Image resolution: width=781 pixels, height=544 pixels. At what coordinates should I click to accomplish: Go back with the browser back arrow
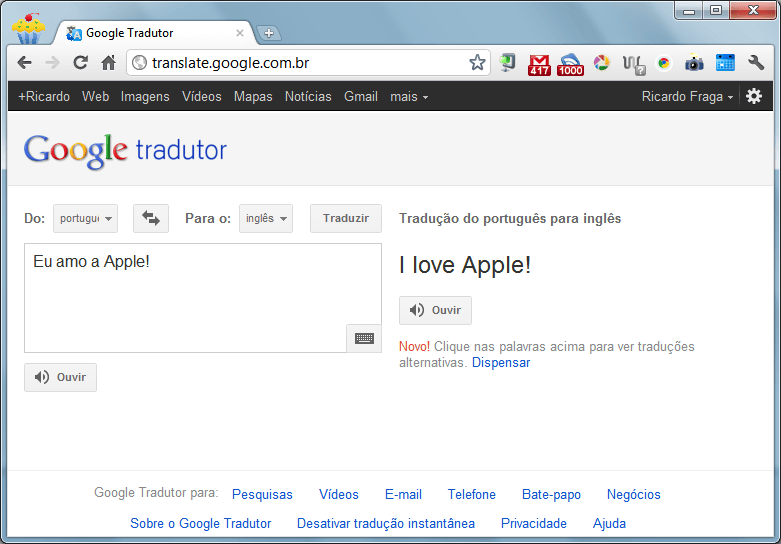pos(24,63)
